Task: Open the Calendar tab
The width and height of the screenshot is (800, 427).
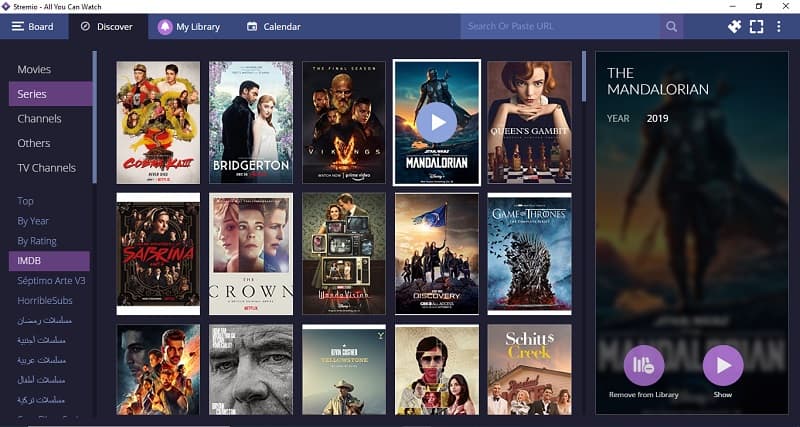Action: coord(273,27)
